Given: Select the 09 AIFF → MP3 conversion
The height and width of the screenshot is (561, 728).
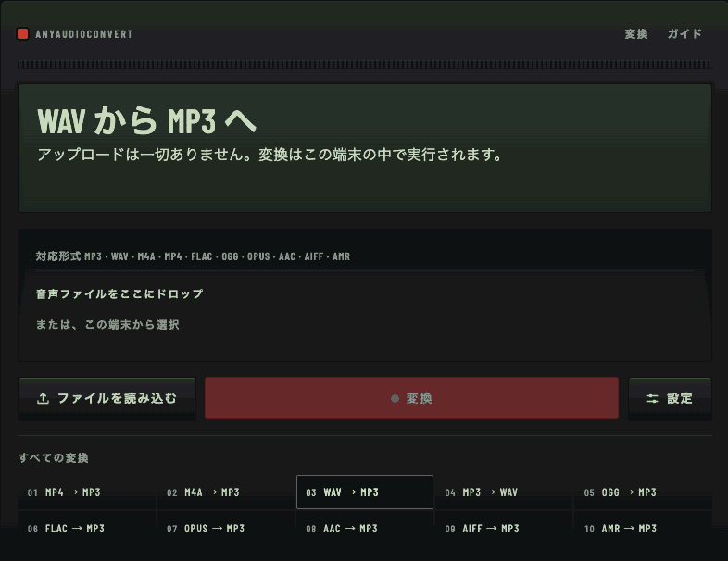Looking at the screenshot, I should click(504, 529).
